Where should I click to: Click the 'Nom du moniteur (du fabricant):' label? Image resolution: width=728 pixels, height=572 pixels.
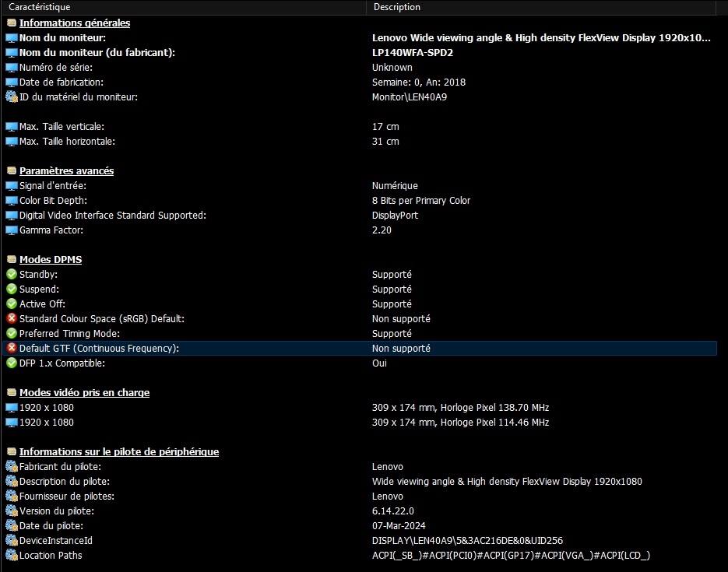pyautogui.click(x=97, y=52)
